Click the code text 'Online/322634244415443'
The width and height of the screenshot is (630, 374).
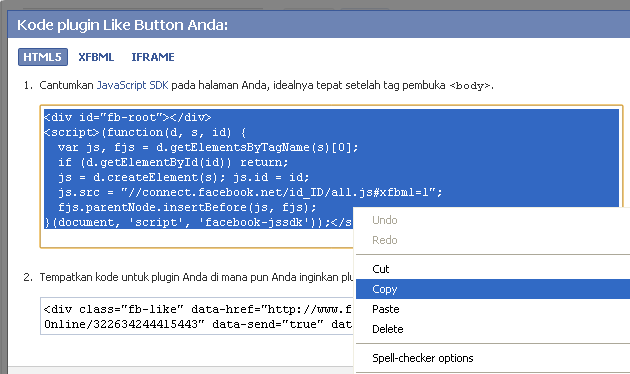pos(121,324)
